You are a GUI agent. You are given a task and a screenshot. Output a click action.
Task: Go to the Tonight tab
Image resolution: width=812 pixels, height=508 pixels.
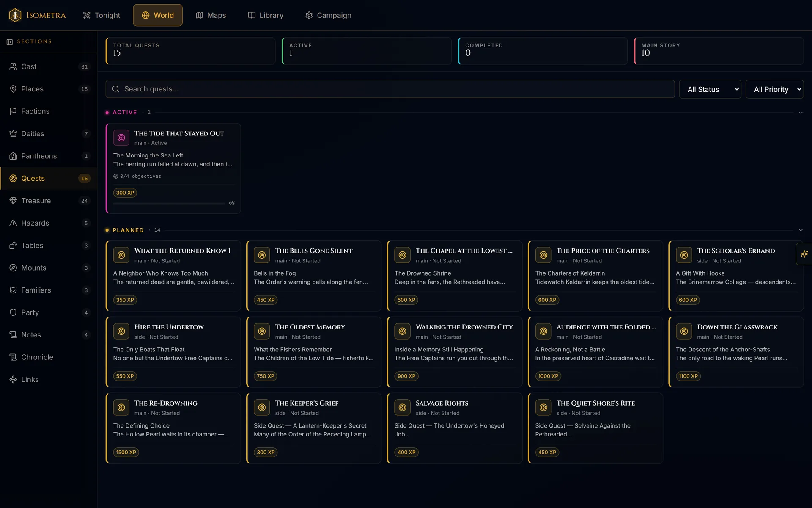pos(101,15)
